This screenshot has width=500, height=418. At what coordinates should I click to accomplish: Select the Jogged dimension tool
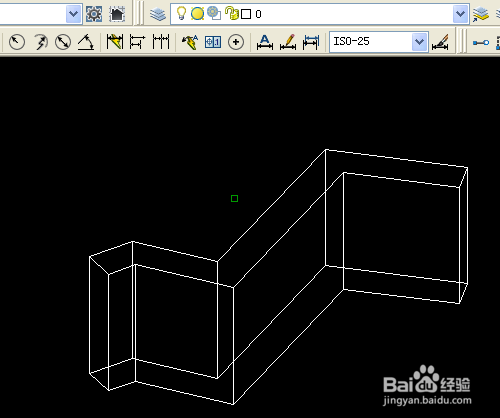coord(41,42)
